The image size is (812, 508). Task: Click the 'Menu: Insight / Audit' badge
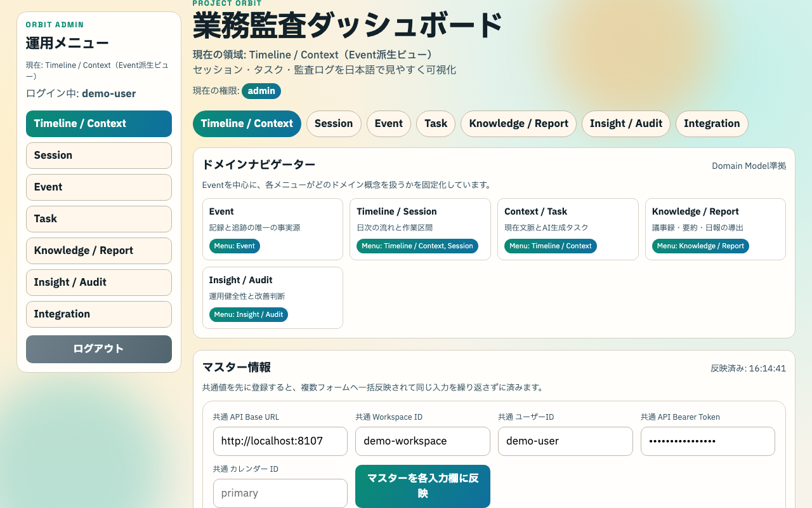249,314
